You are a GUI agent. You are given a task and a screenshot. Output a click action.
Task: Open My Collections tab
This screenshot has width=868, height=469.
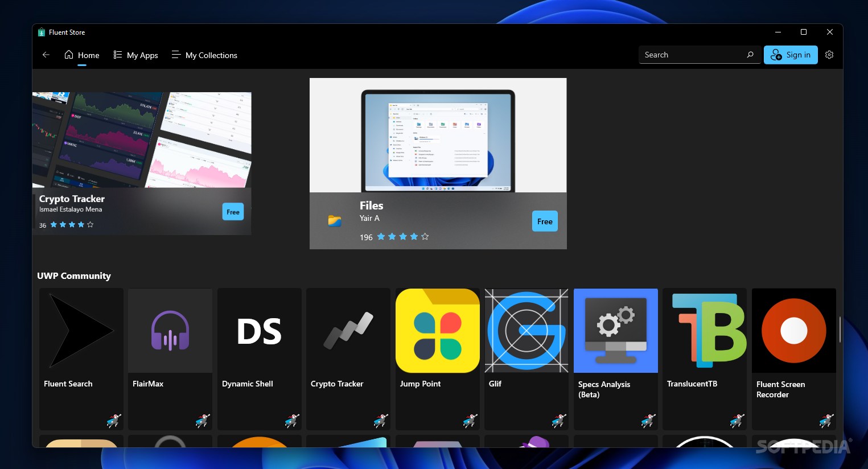click(x=204, y=55)
